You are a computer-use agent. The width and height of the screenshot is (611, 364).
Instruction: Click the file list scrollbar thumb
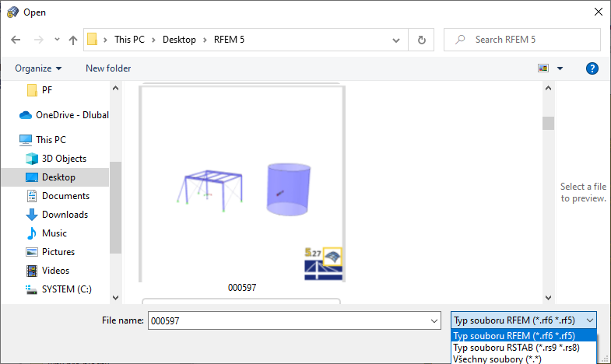(x=548, y=124)
